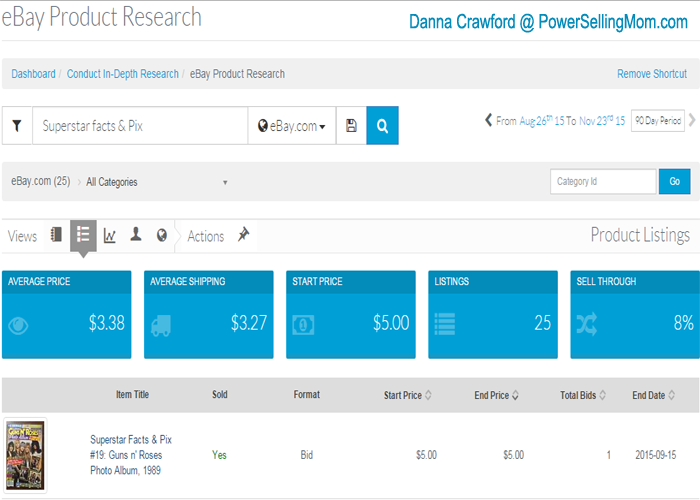Viewport: 700px width, 500px height.
Task: Click the Category Id input field
Action: 603,182
